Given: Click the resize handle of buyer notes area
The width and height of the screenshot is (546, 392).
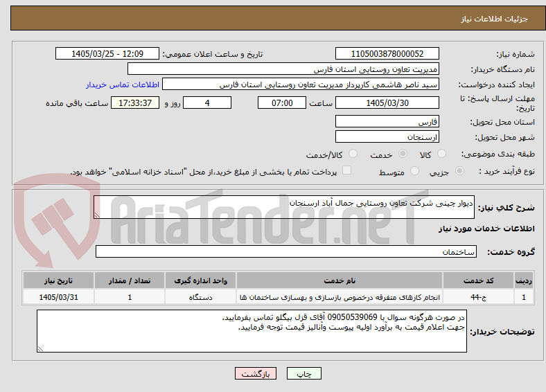Looking at the screenshot, I should 40,348.
